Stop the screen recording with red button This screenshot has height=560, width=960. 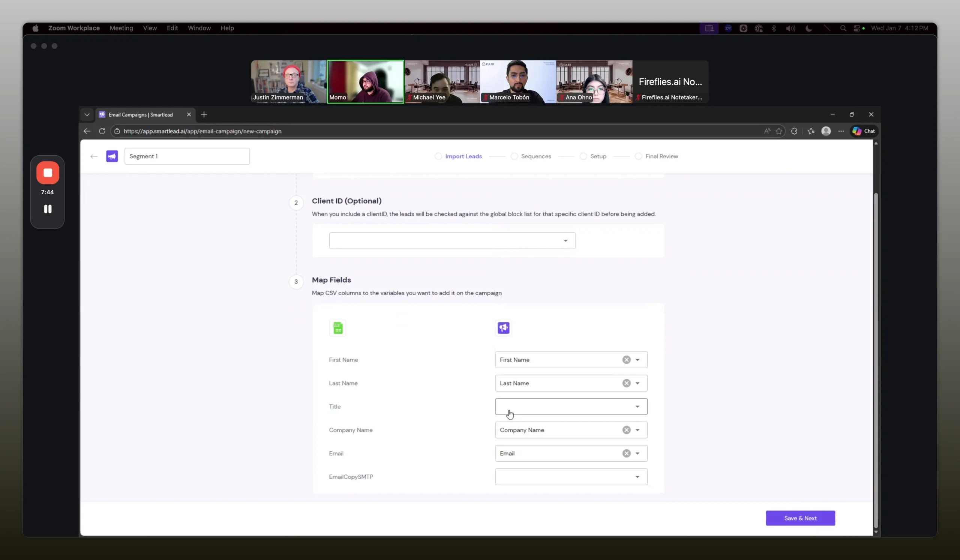[48, 173]
